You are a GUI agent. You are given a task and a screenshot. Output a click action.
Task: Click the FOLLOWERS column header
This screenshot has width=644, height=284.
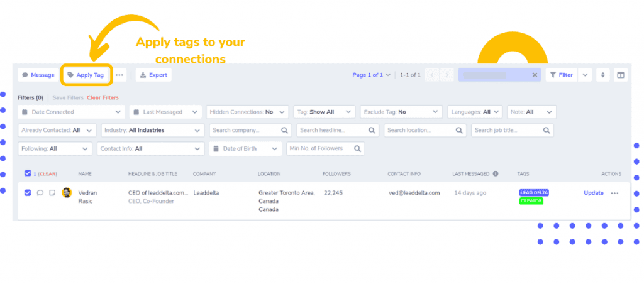[x=337, y=174]
